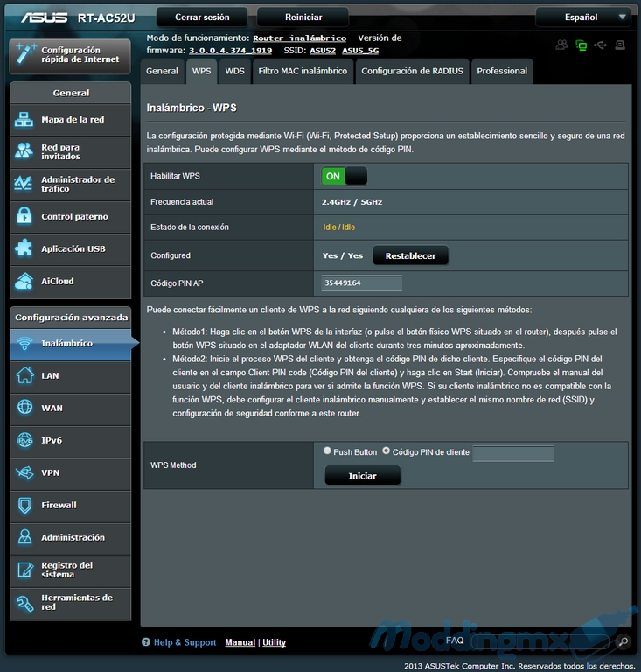
Task: Open the WDS tab
Action: pos(234,71)
